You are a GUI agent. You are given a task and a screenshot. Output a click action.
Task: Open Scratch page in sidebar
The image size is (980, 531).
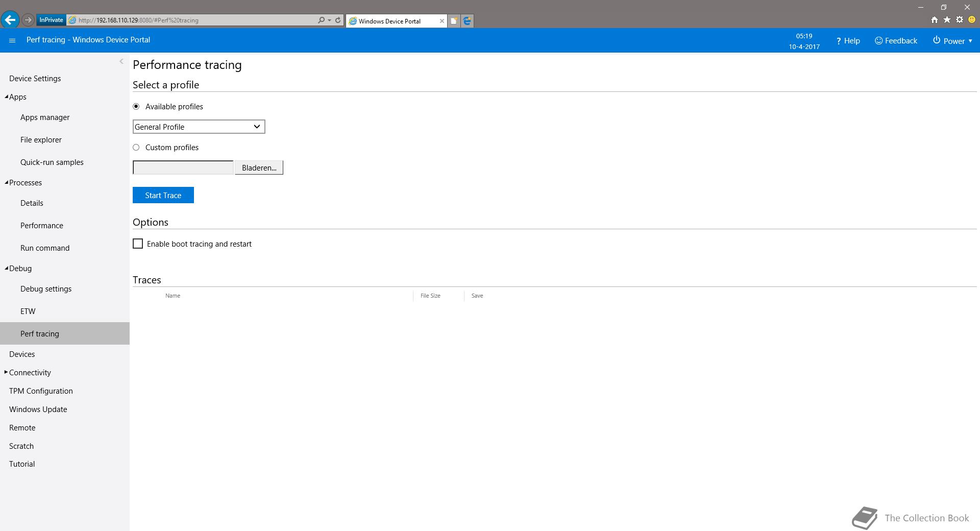[21, 446]
